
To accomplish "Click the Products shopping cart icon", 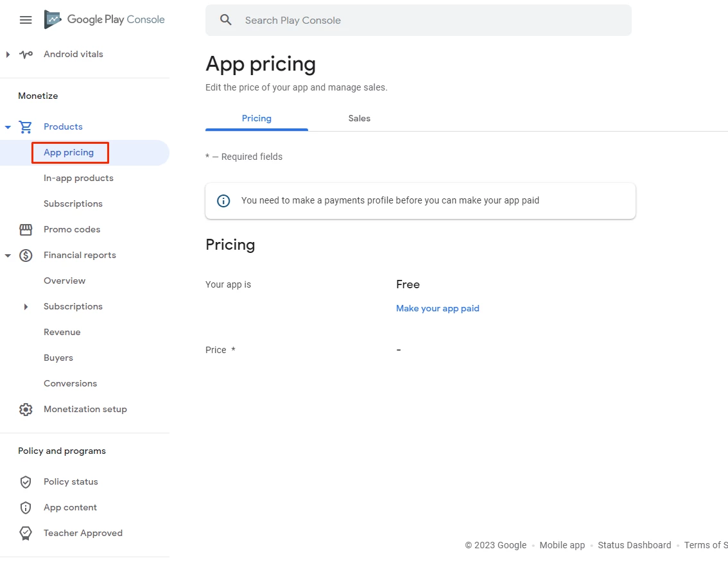I will [26, 127].
